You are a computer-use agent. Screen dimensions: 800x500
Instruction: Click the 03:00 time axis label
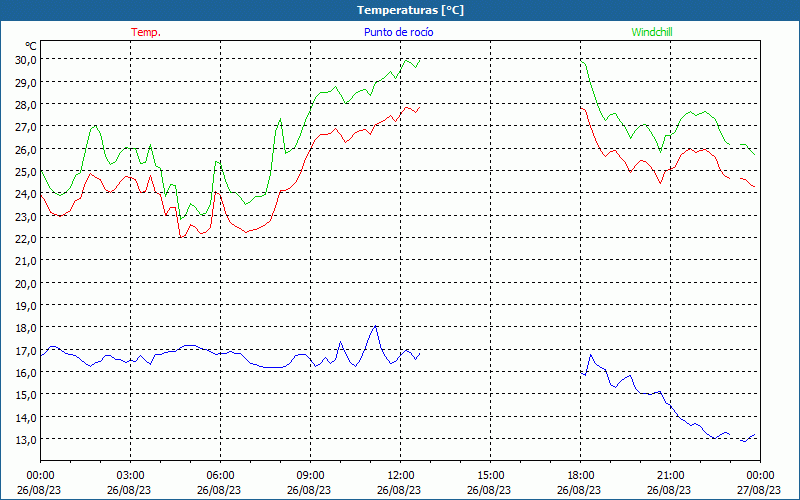[130, 476]
